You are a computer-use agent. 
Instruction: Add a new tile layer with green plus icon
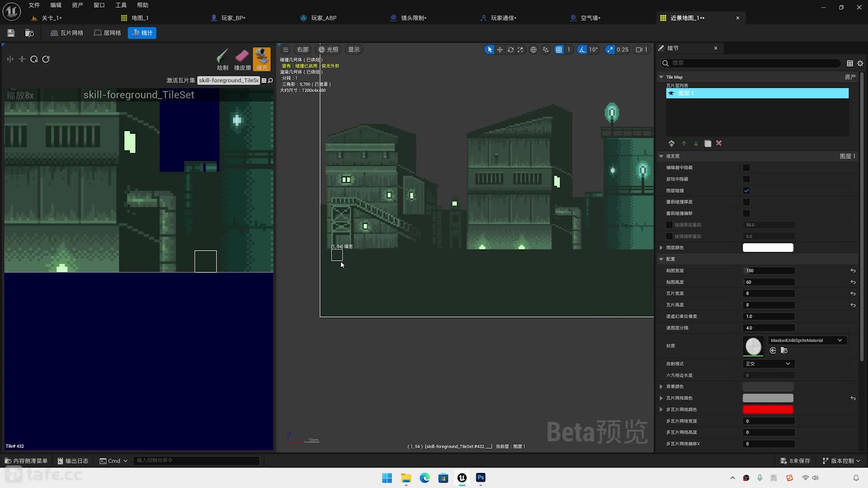(x=671, y=143)
